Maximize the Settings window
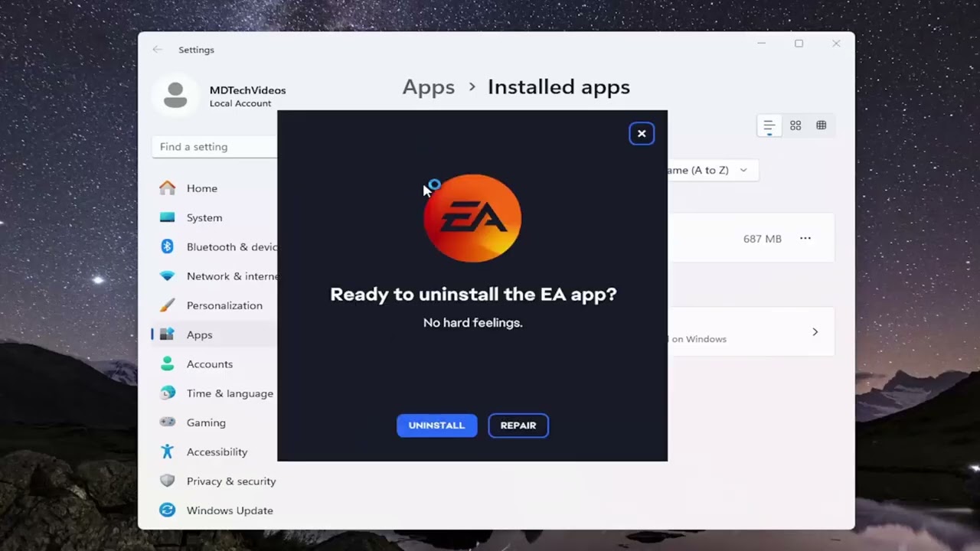 [799, 44]
